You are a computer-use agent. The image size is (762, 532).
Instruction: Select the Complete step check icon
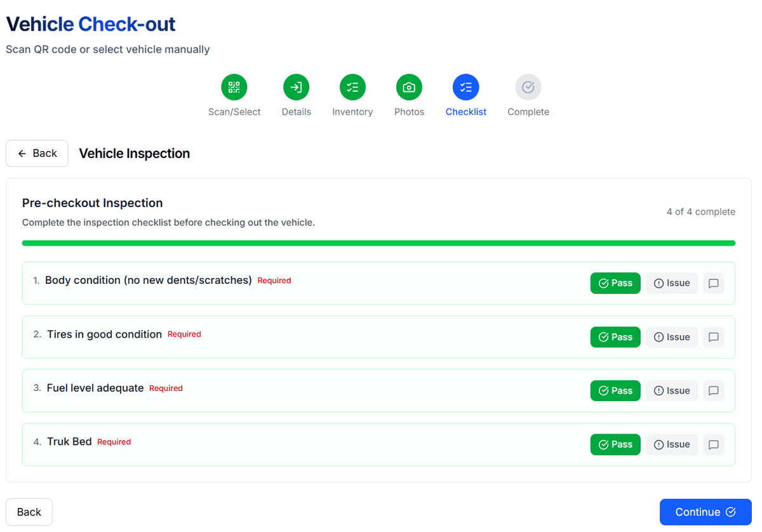pos(528,87)
